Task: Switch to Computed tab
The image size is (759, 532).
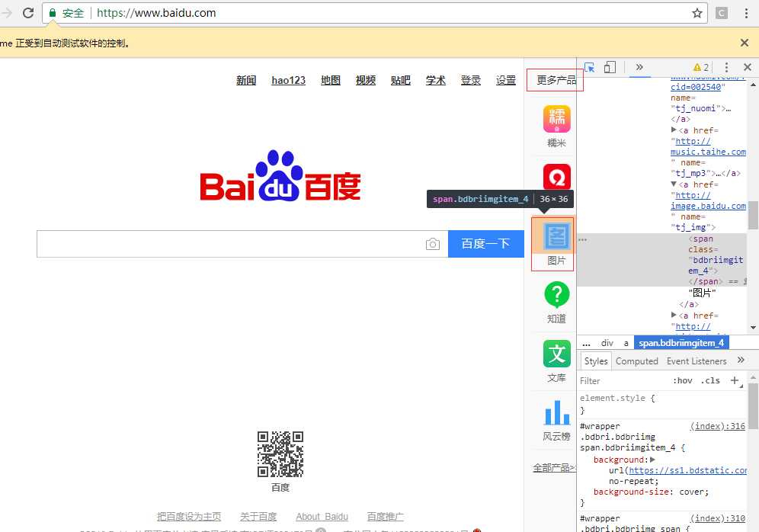Action: pyautogui.click(x=636, y=361)
